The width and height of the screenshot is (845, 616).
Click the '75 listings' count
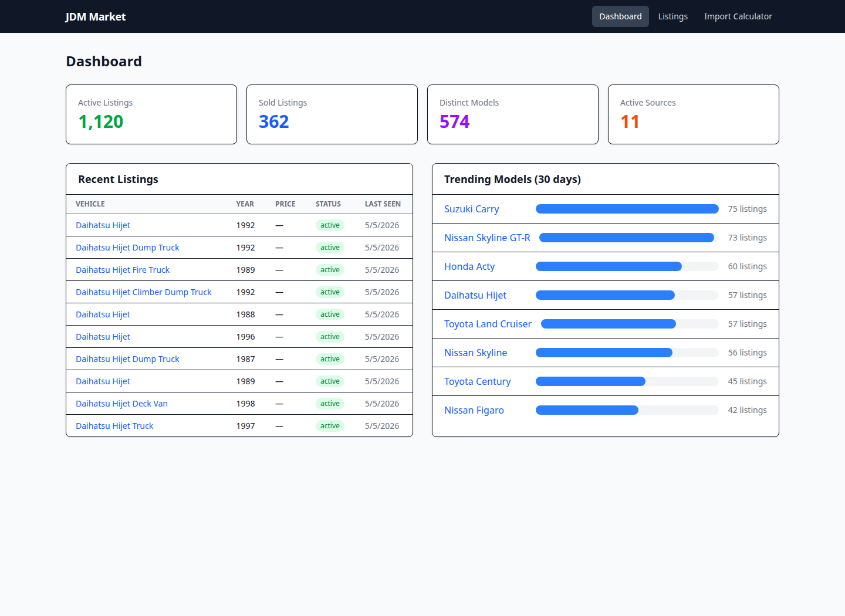747,209
